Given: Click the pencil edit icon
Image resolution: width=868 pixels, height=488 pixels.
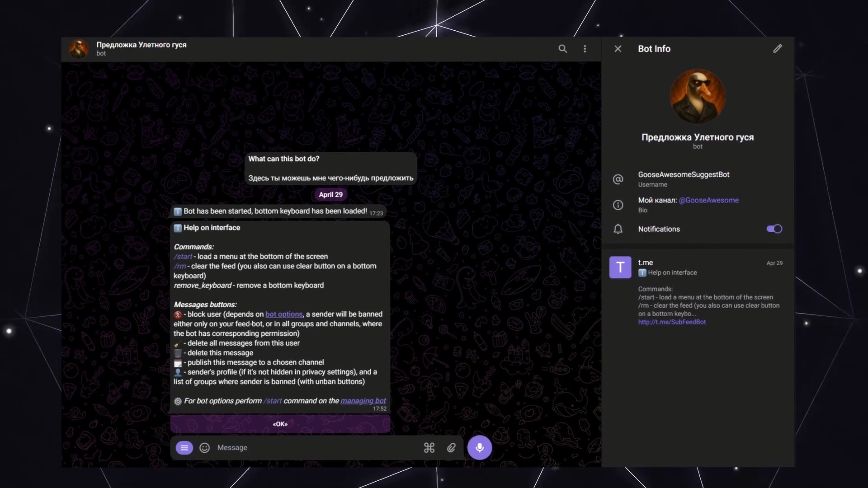Looking at the screenshot, I should pos(777,49).
